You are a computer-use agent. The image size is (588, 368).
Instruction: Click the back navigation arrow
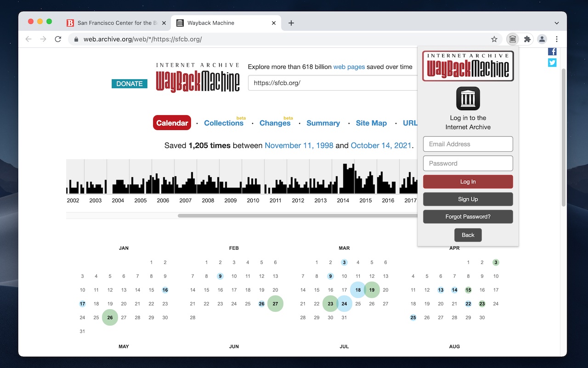click(x=28, y=39)
